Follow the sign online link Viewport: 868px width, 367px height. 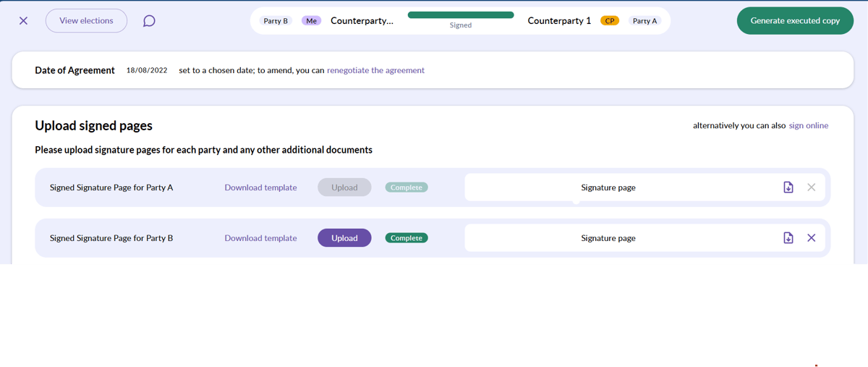(809, 125)
